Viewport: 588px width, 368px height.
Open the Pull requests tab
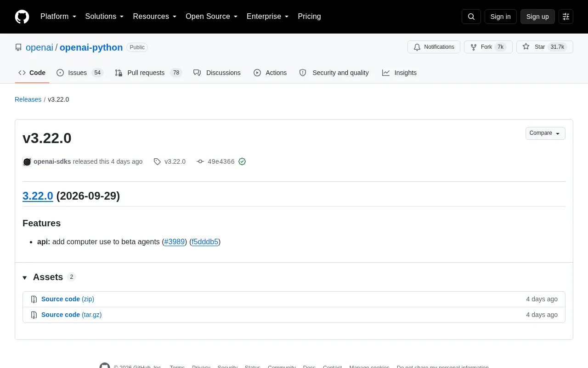(x=148, y=73)
